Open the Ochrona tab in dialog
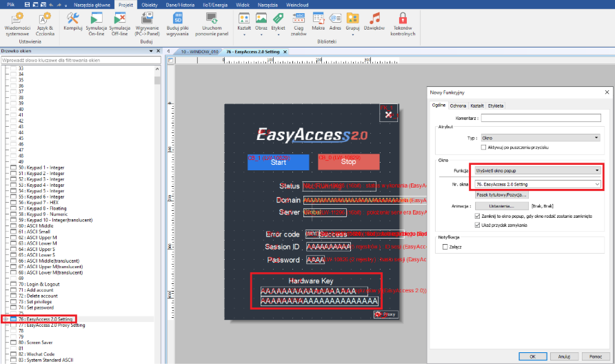This screenshot has height=364, width=615. point(458,106)
